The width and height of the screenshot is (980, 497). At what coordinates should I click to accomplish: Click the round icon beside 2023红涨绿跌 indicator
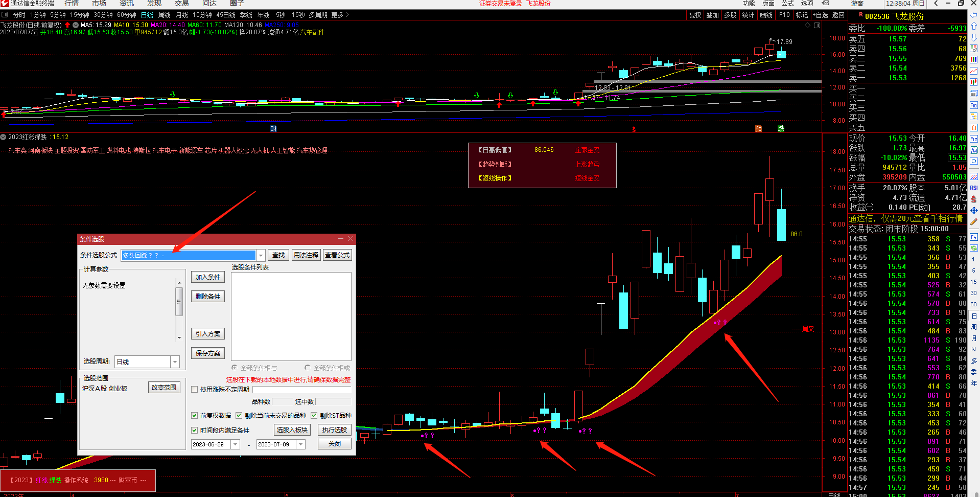[x=4, y=137]
